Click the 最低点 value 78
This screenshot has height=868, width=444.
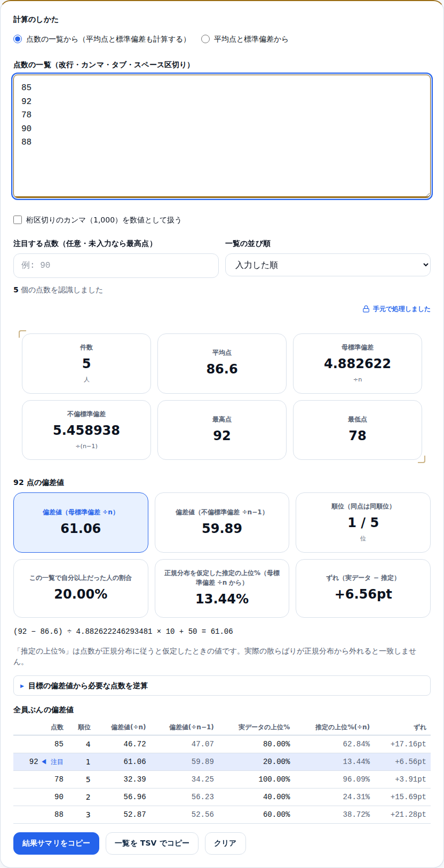click(x=358, y=435)
